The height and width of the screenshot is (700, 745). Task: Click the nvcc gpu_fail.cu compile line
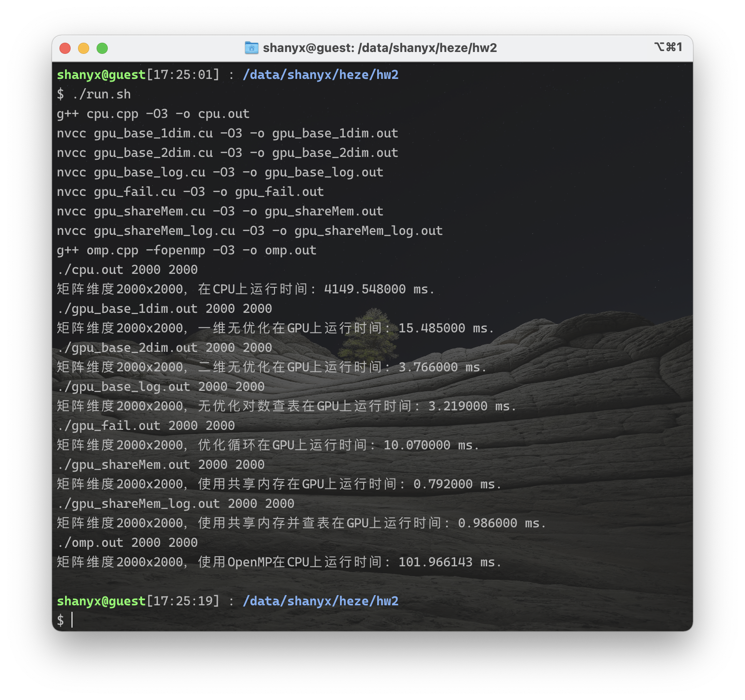click(x=190, y=192)
